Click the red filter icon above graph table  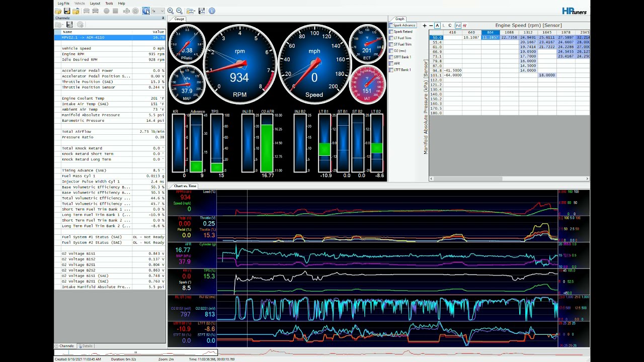464,26
